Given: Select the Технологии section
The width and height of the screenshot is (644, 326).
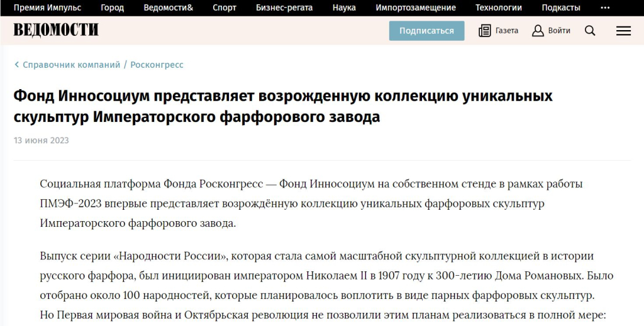Looking at the screenshot, I should pyautogui.click(x=499, y=8).
